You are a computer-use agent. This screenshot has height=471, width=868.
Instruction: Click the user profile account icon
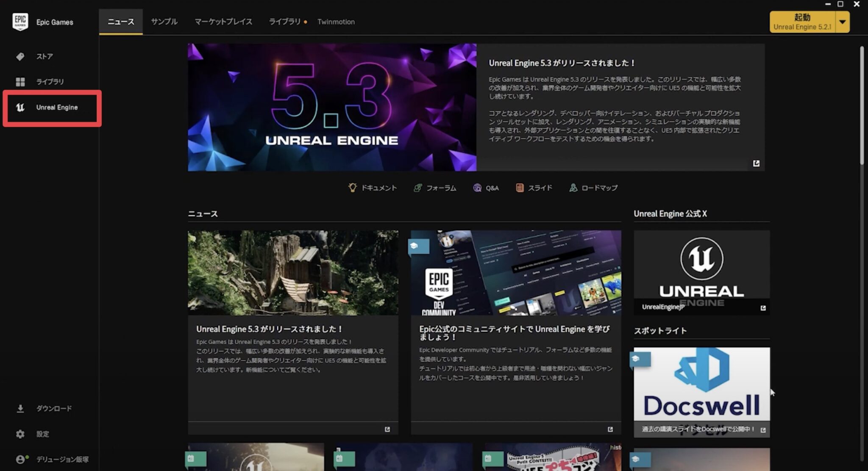pos(21,459)
